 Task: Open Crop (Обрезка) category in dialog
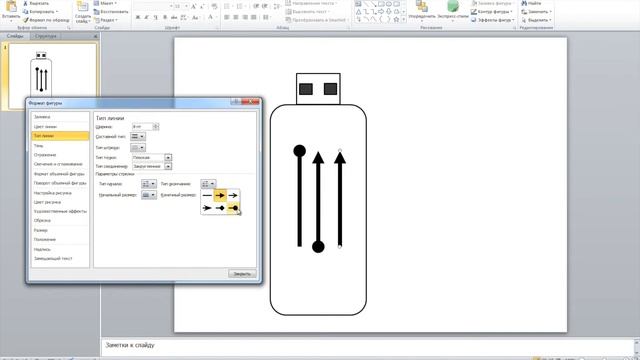point(60,220)
